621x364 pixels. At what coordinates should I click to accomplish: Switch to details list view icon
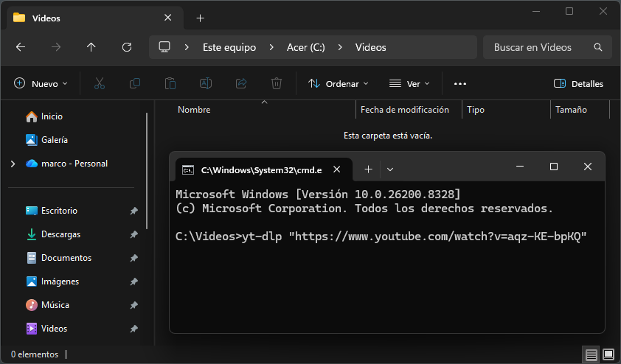(591, 354)
